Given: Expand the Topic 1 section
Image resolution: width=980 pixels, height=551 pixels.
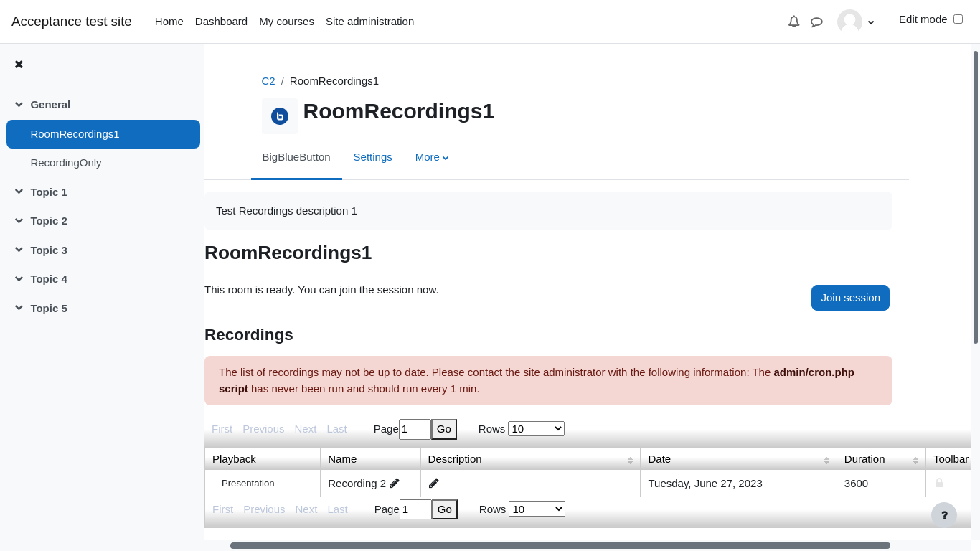Looking at the screenshot, I should click(x=19, y=192).
